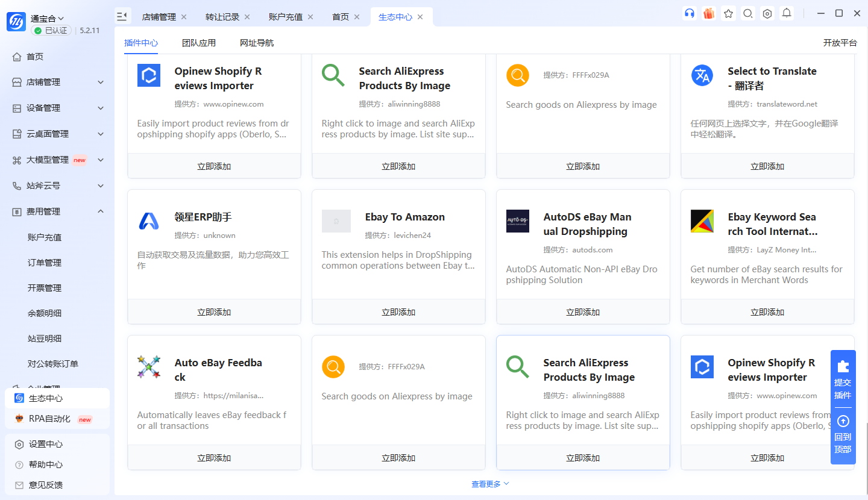Close the 生态中心 tab

tap(420, 17)
